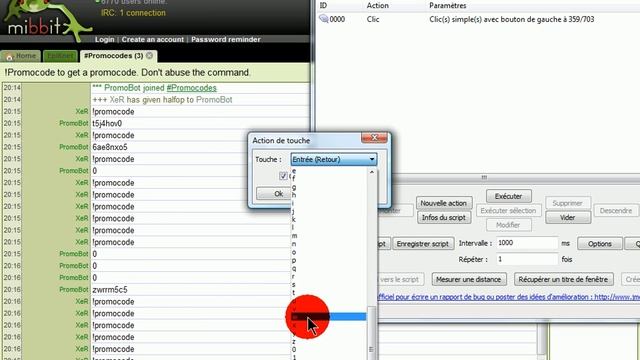The height and width of the screenshot is (360, 640).
Task: Click the '!Promocode to get a promocode' topic
Action: [x=127, y=72]
